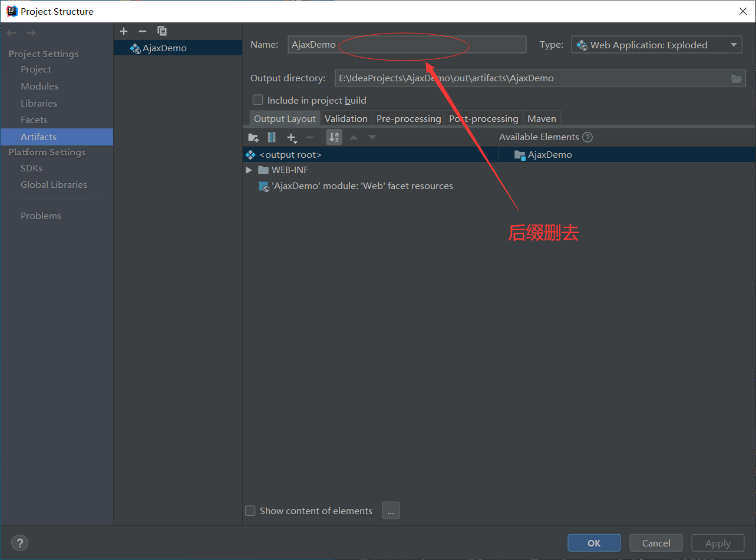This screenshot has width=756, height=560.
Task: Open the Type dropdown
Action: point(656,45)
